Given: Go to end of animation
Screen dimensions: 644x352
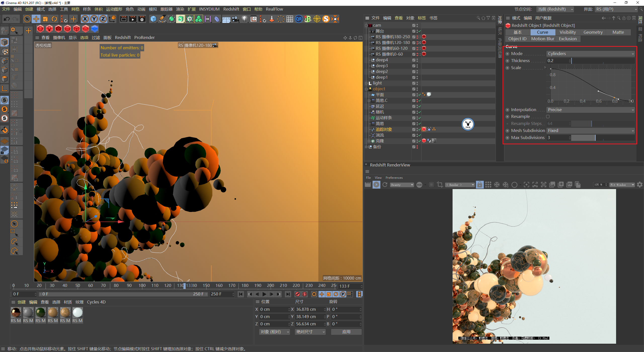Looking at the screenshot, I should (x=288, y=294).
